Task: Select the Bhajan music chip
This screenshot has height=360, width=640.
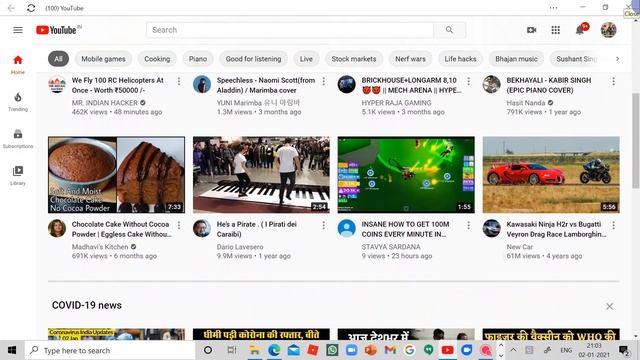Action: click(x=516, y=59)
